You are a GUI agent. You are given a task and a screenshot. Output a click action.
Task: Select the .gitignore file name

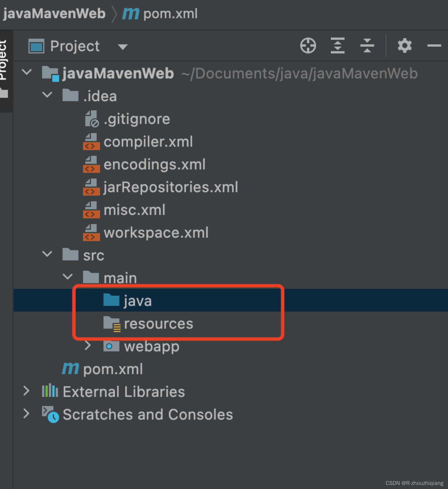click(137, 119)
